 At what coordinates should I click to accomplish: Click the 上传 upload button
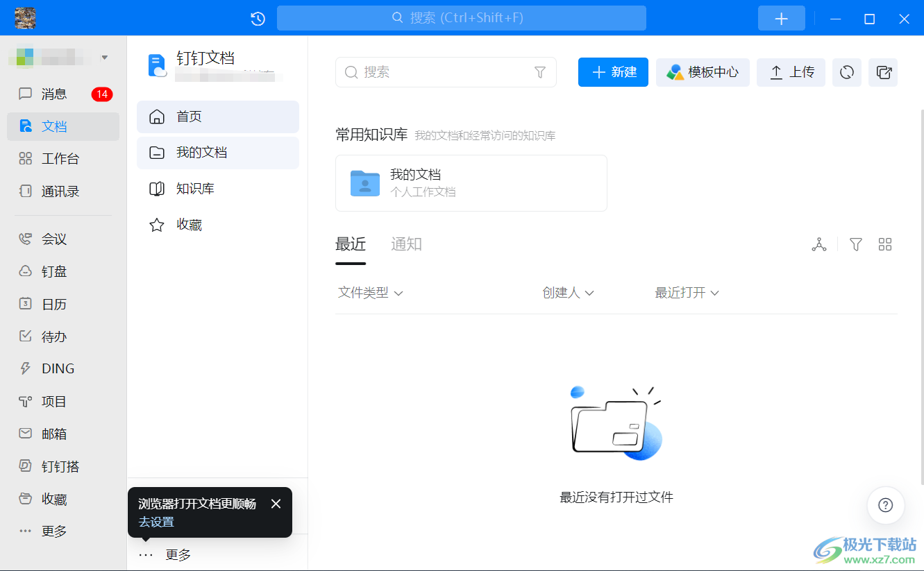tap(791, 72)
